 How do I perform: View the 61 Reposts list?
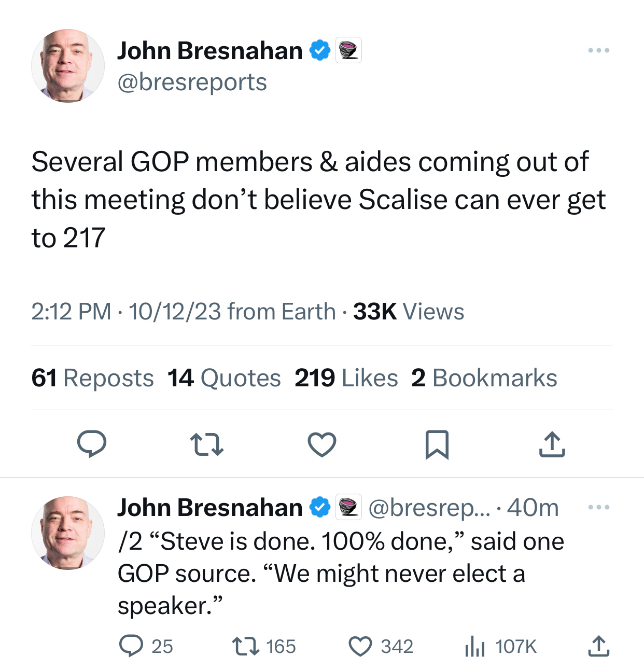92,378
